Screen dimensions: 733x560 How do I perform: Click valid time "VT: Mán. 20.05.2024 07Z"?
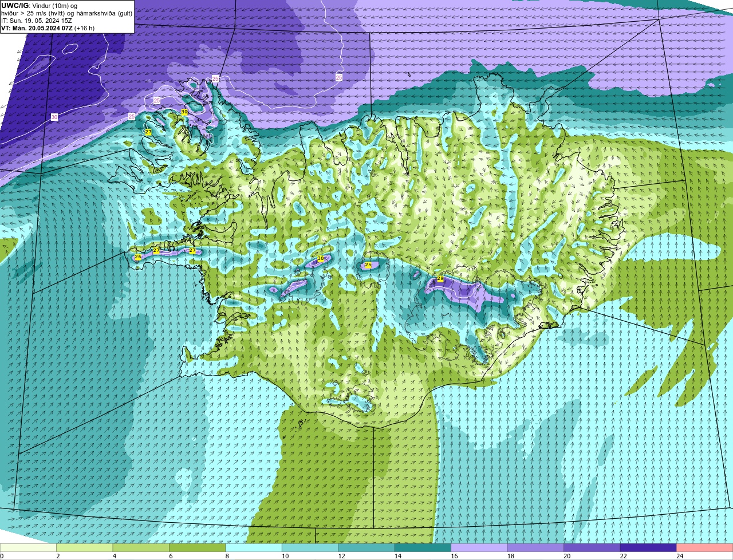pyautogui.click(x=36, y=28)
